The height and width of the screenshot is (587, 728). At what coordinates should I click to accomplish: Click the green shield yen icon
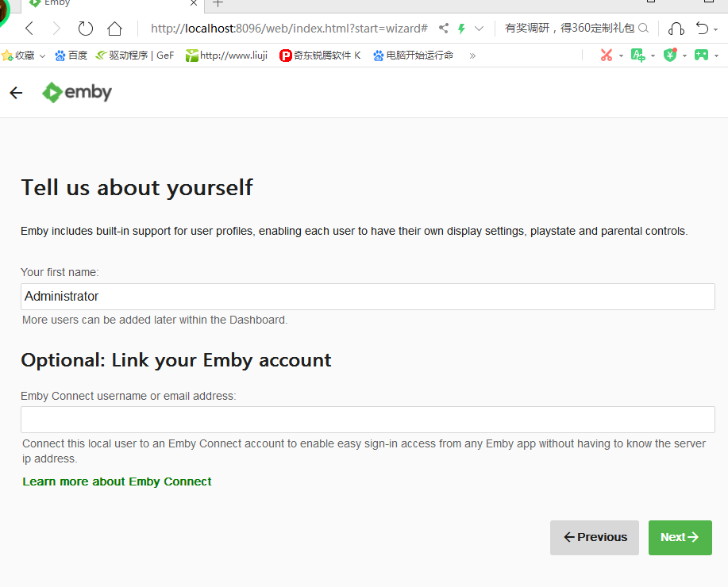pos(670,56)
